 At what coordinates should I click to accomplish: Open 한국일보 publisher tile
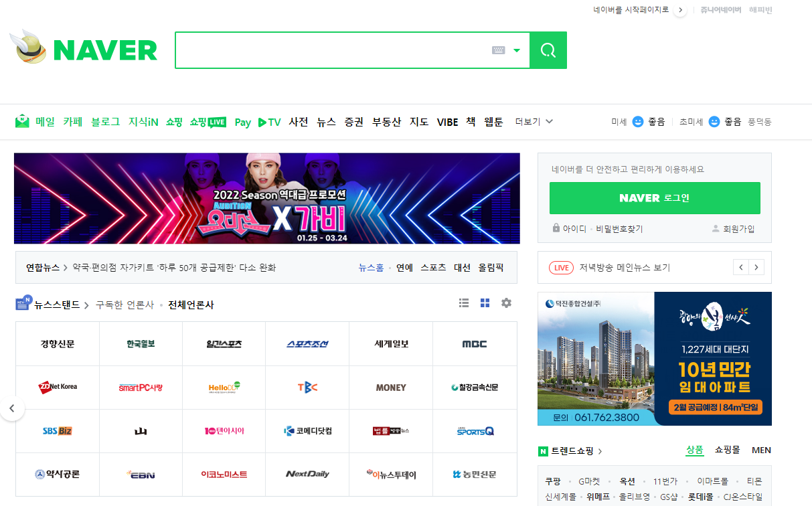coord(141,344)
